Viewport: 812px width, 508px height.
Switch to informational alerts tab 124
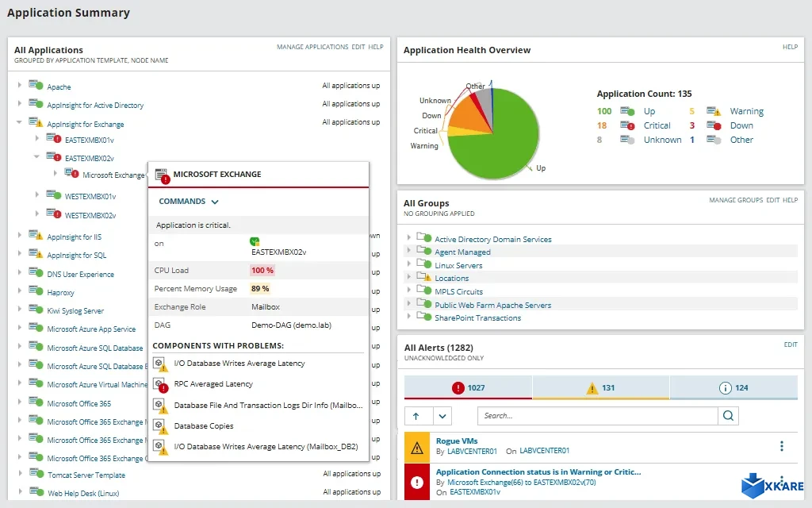coord(733,387)
